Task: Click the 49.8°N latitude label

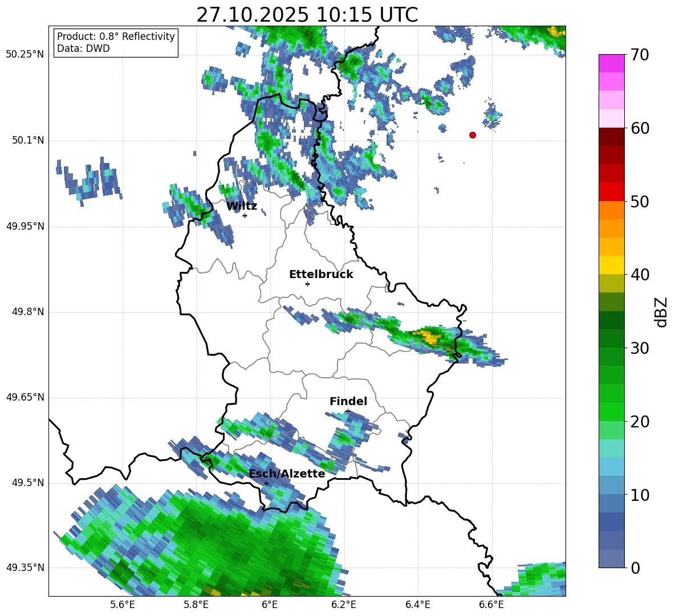Action: 27,312
